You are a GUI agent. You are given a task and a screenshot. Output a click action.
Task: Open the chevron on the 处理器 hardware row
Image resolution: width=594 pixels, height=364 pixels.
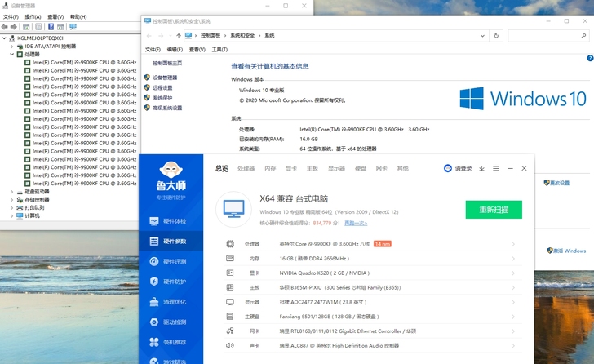click(513, 244)
